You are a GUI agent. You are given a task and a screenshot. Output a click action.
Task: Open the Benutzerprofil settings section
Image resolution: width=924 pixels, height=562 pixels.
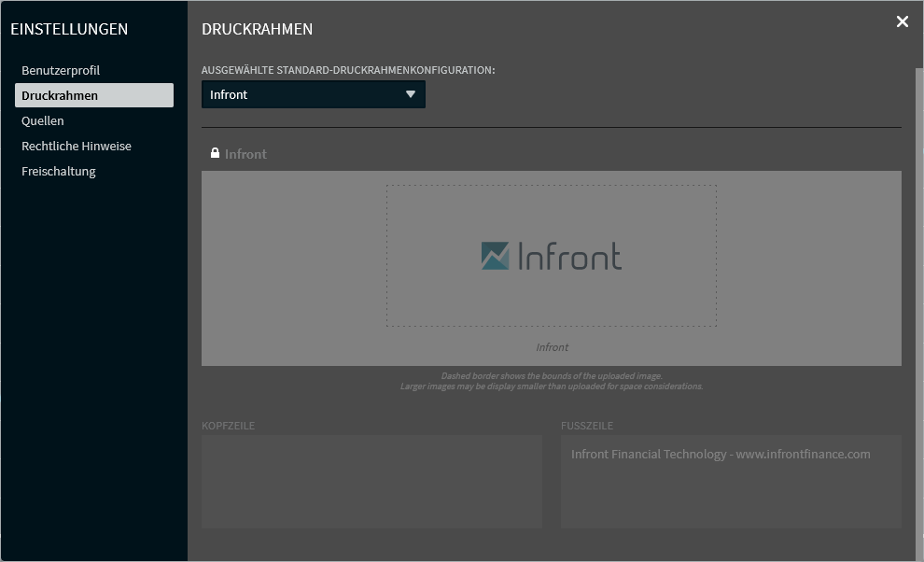click(x=61, y=70)
